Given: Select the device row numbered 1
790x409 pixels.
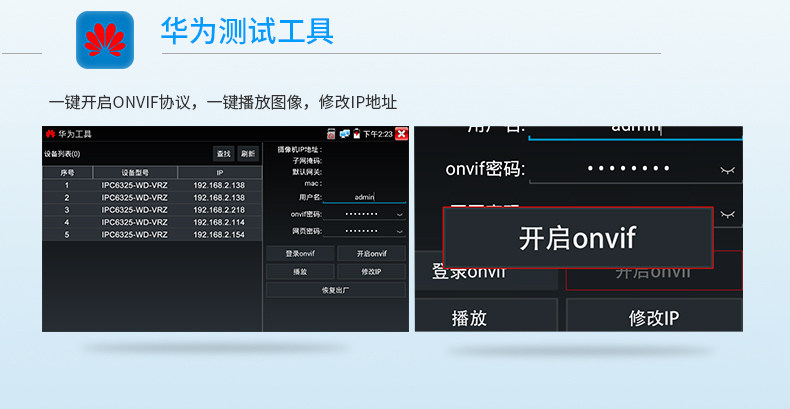Looking at the screenshot, I should click(152, 185).
